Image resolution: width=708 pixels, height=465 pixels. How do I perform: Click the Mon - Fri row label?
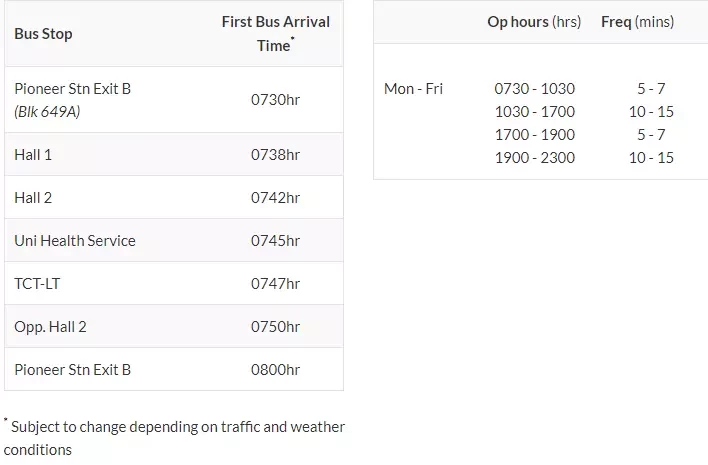[x=413, y=89]
